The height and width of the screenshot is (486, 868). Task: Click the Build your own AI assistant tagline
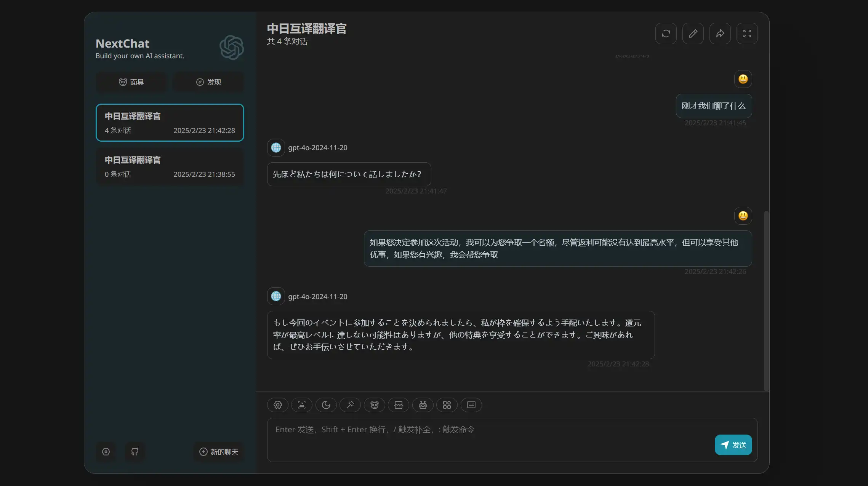click(140, 56)
